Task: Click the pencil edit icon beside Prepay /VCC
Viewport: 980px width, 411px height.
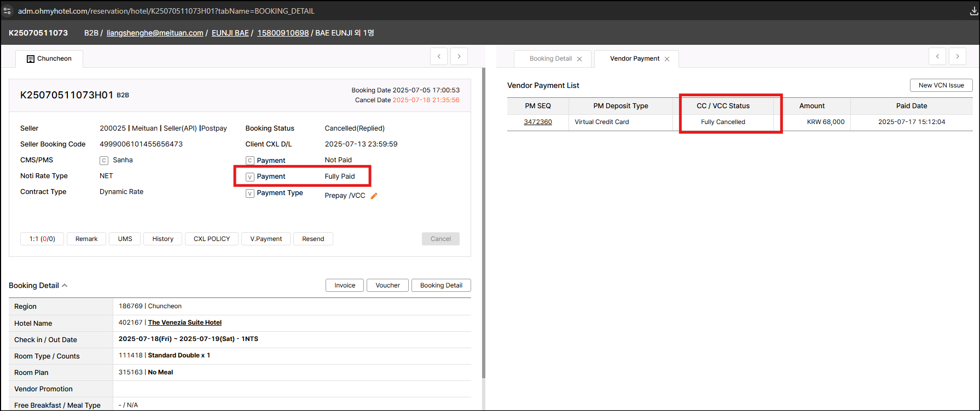Action: click(x=374, y=196)
